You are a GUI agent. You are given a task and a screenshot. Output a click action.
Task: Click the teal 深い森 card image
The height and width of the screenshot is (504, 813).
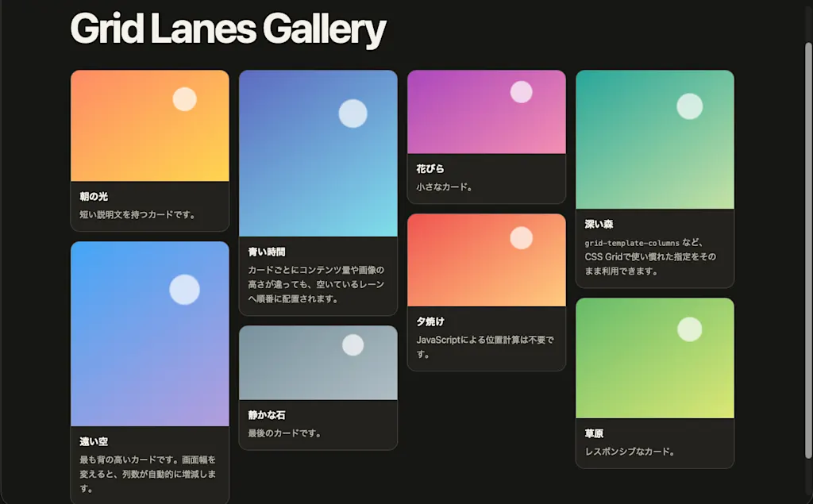[x=655, y=140]
